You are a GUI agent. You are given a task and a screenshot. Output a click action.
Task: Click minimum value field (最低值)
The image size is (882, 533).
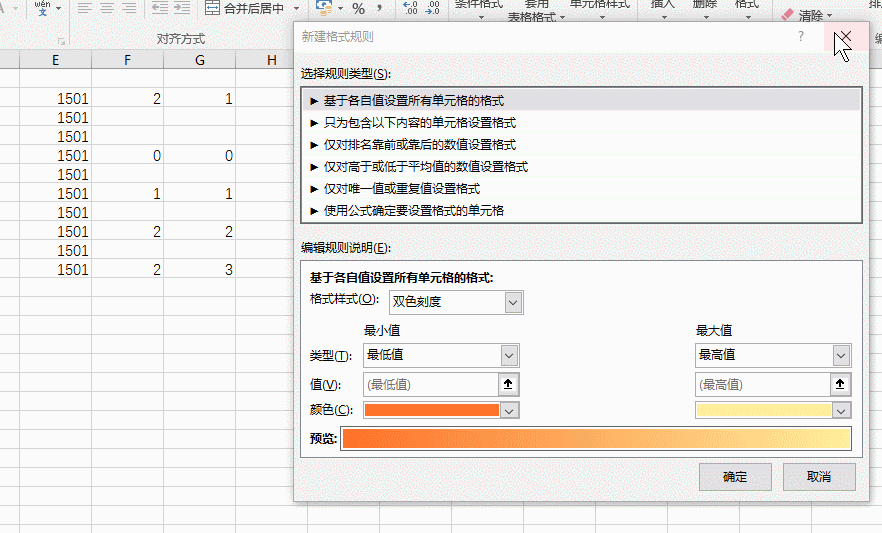pyautogui.click(x=431, y=385)
